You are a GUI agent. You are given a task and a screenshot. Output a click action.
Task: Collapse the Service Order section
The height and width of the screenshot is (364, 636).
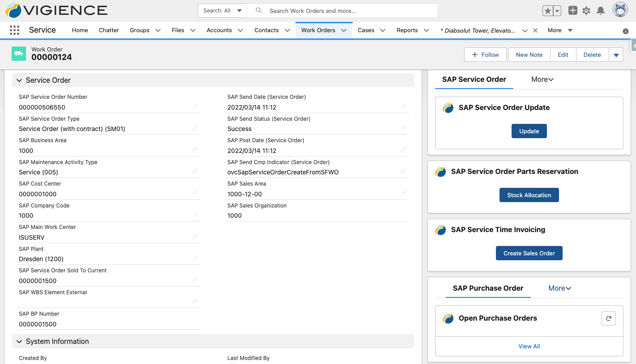click(x=19, y=80)
